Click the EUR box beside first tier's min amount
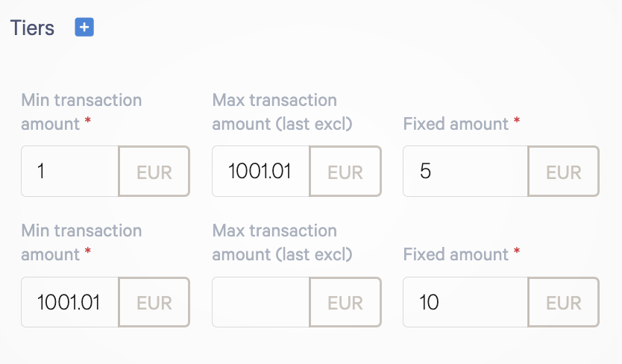 pos(154,172)
